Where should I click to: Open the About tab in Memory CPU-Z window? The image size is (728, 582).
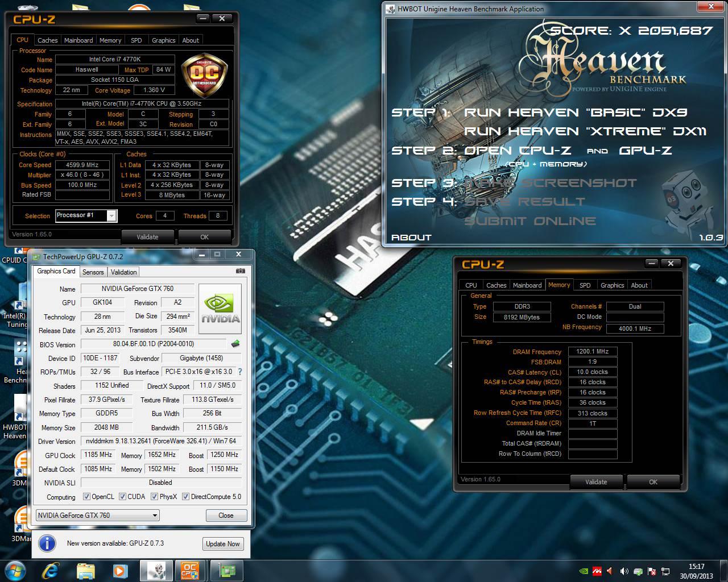tap(639, 285)
